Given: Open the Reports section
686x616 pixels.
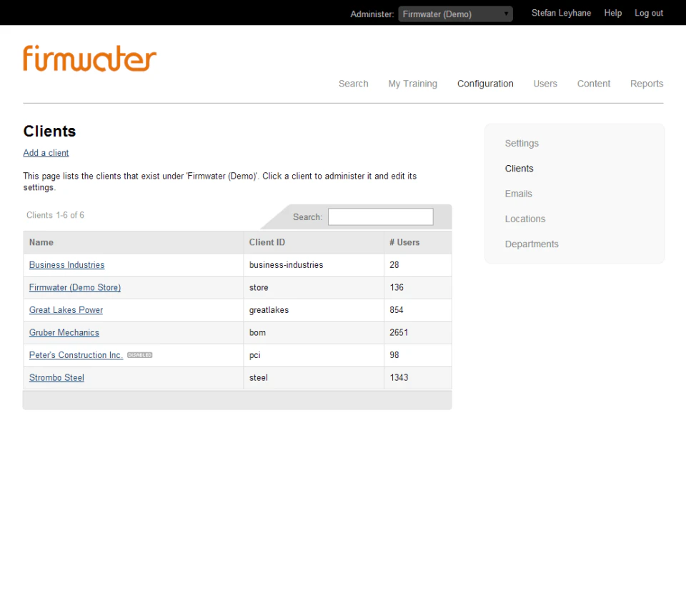Looking at the screenshot, I should coord(646,84).
